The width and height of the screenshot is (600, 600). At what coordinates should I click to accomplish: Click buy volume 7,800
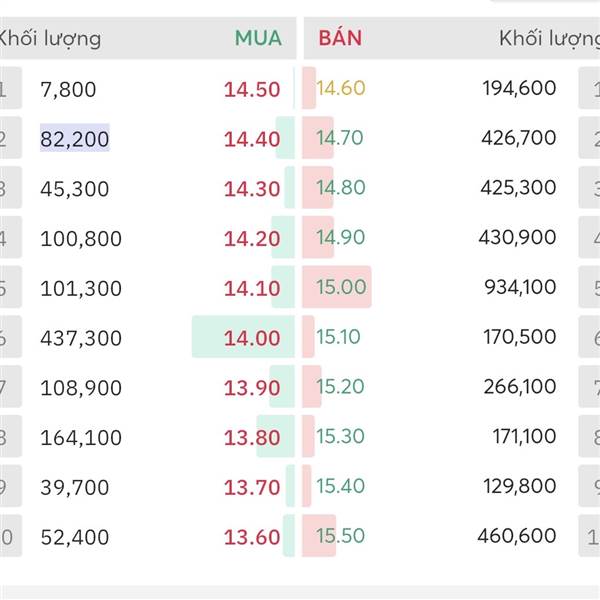69,89
